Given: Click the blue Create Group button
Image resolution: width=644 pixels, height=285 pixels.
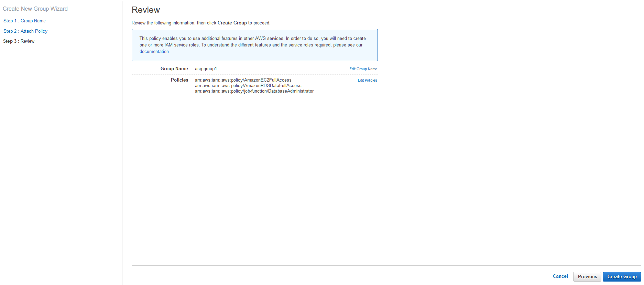Looking at the screenshot, I should (x=622, y=276).
